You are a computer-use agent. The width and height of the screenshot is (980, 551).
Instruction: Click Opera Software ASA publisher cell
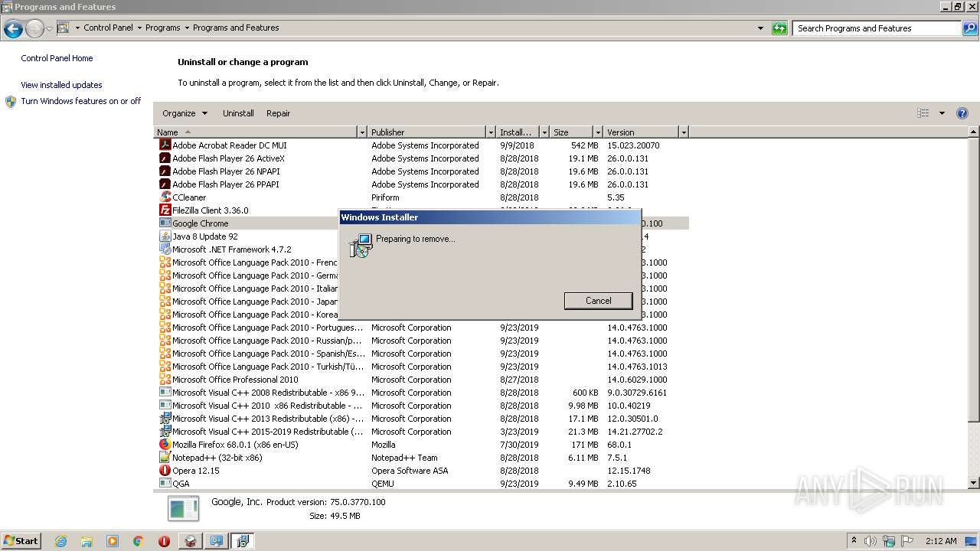pyautogui.click(x=410, y=471)
